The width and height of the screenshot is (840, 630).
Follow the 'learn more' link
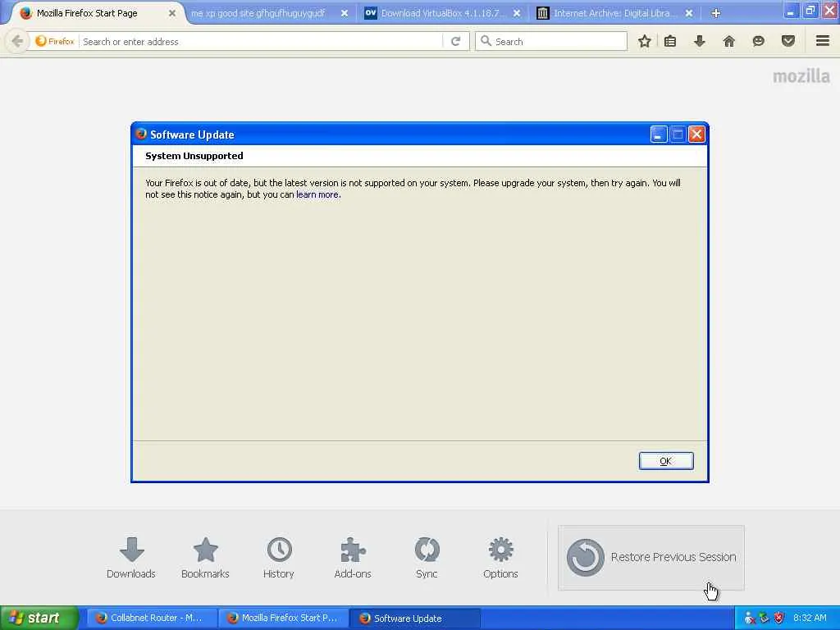(x=317, y=194)
